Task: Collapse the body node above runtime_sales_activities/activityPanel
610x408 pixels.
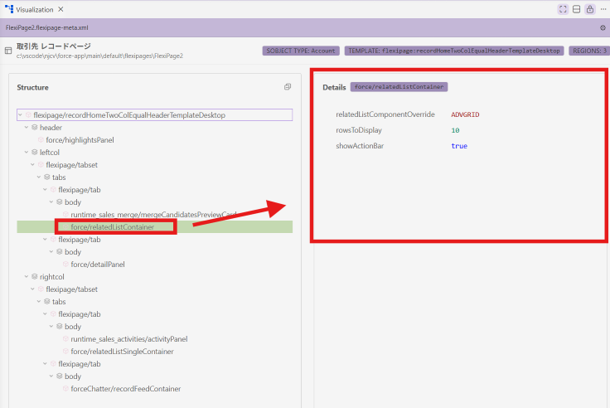Action: tap(51, 327)
